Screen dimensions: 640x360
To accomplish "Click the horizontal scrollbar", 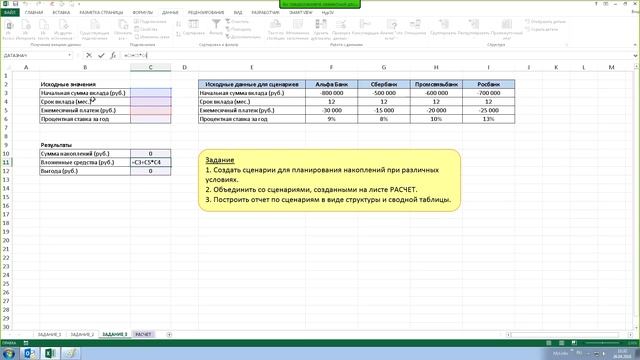I will 568,334.
